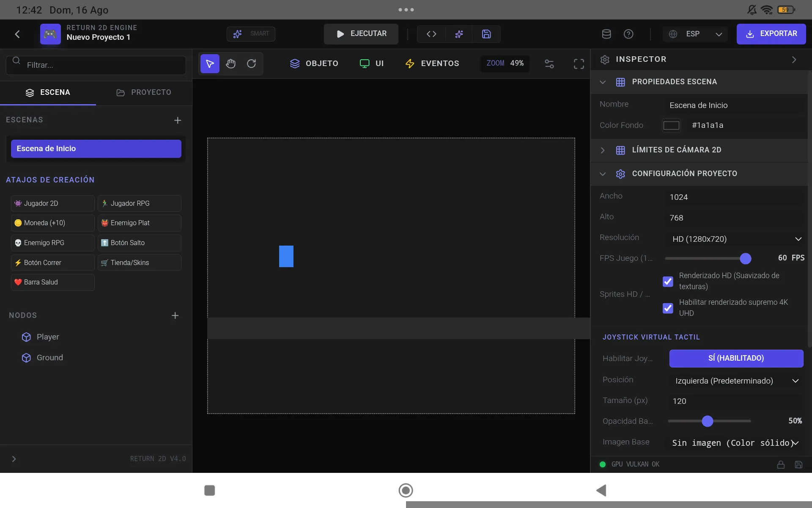Screen dimensions: 812x508
Task: Add a new node with plus icon
Action: pos(175,315)
